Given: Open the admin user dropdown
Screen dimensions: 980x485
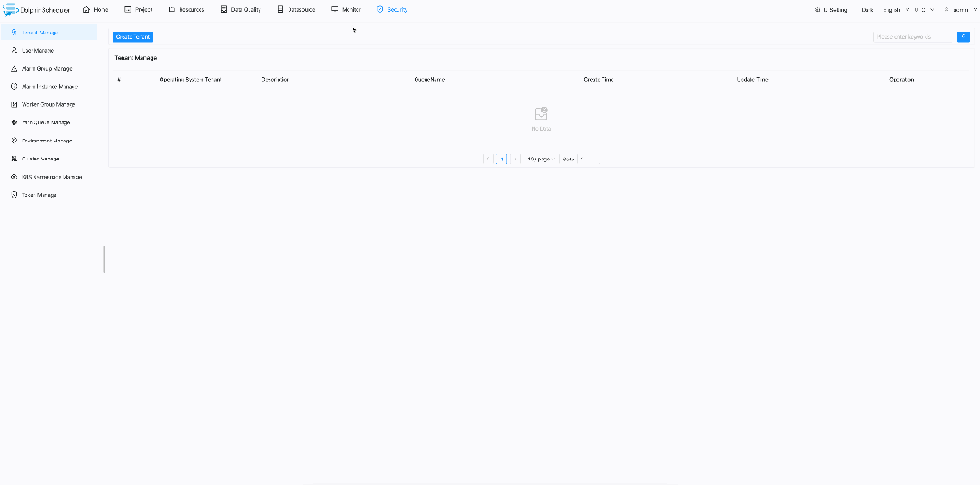Looking at the screenshot, I should 959,10.
